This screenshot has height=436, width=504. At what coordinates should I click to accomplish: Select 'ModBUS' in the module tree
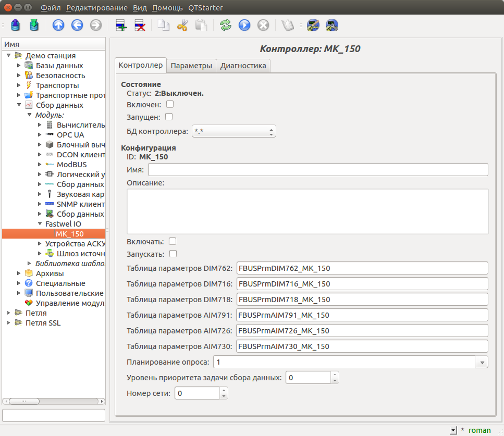(71, 165)
